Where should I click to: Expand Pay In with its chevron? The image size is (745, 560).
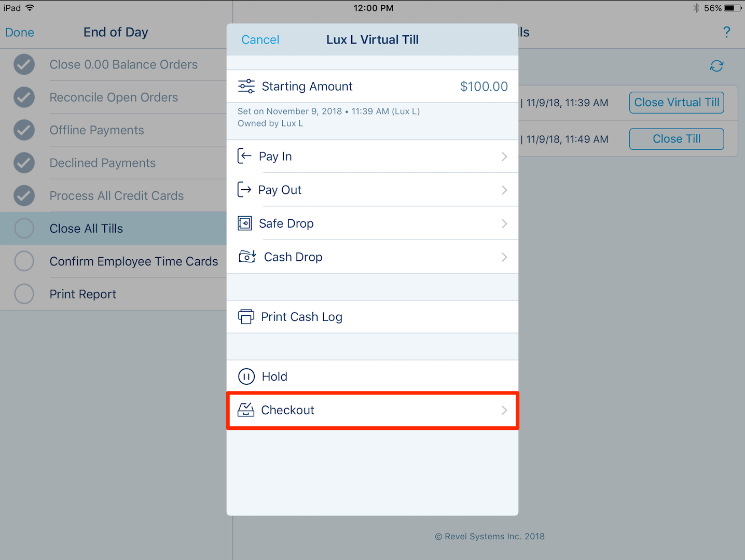pos(504,157)
